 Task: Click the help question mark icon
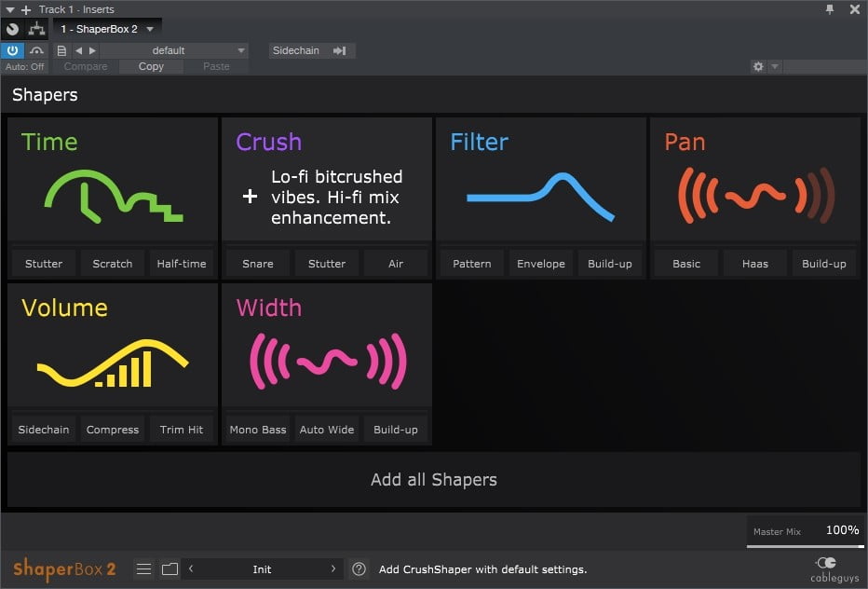[359, 569]
